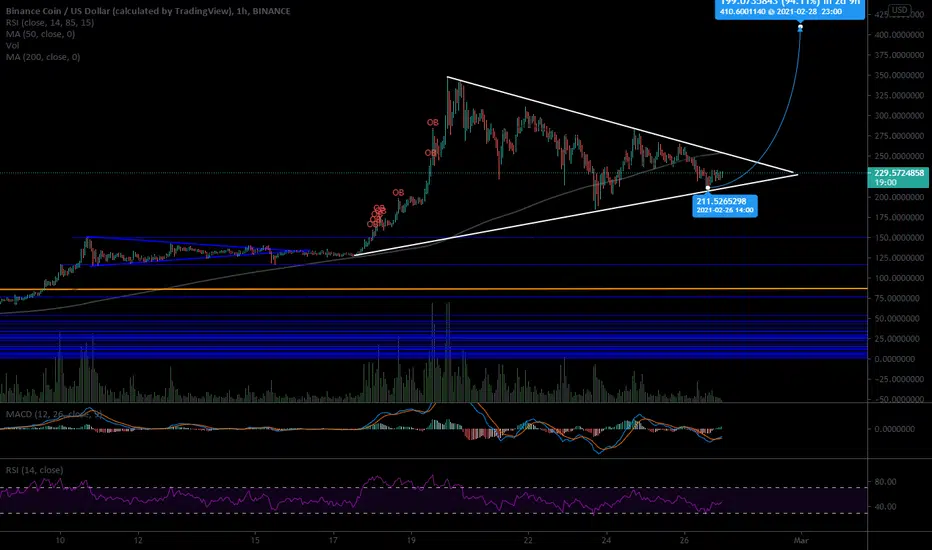Click the 250.0000000 price axis label
Viewport: 932px width, 550px height.
(899, 156)
